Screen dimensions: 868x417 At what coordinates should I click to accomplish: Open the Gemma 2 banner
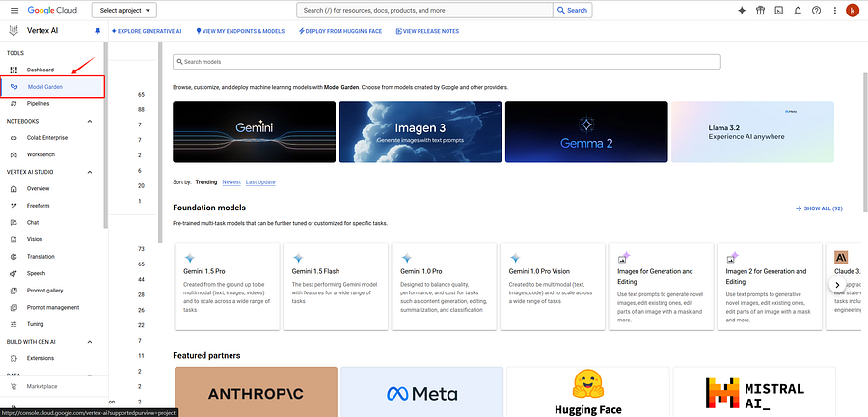pos(586,132)
